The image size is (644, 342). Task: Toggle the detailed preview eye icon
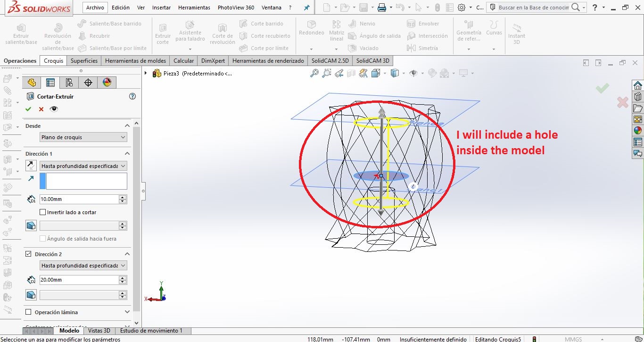[x=54, y=109]
